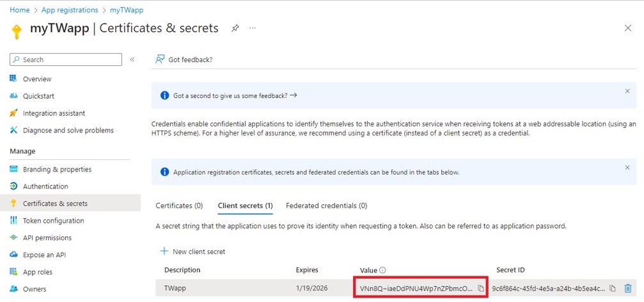Open Diagnose and solve problems
The image size is (644, 302).
click(68, 131)
